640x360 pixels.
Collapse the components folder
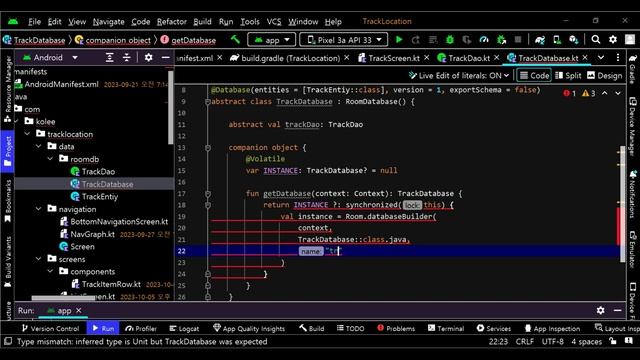(x=50, y=271)
